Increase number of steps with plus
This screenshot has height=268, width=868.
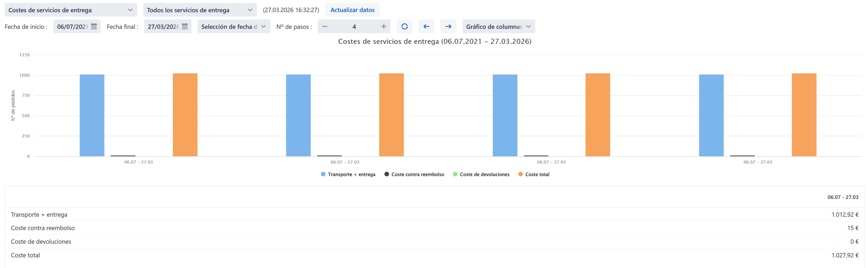coord(383,27)
